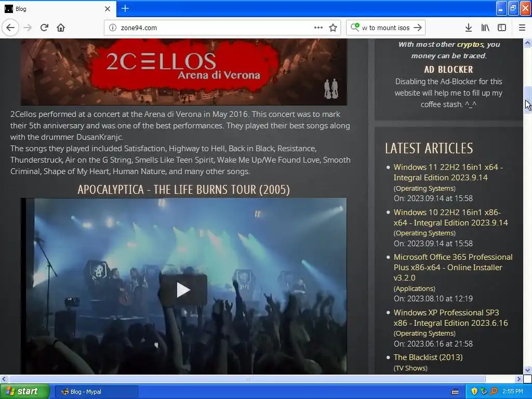The image size is (532, 399).
Task: Show site information for zone94.com
Action: click(113, 28)
